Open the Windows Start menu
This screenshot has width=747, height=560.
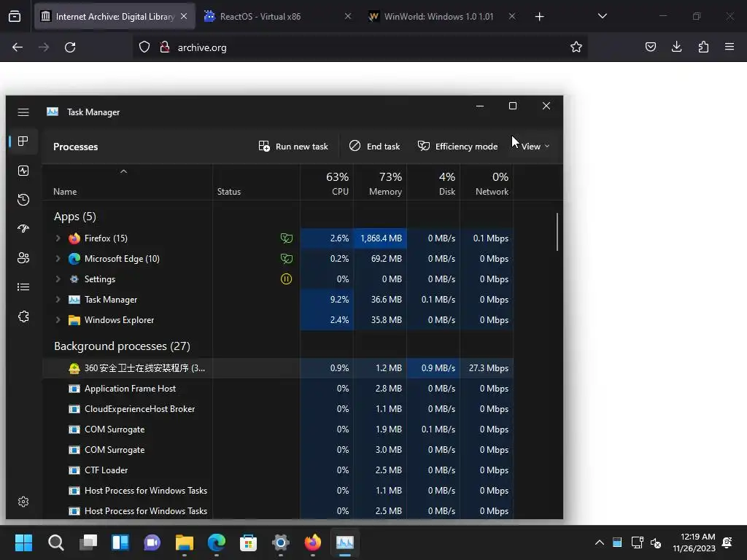click(23, 542)
